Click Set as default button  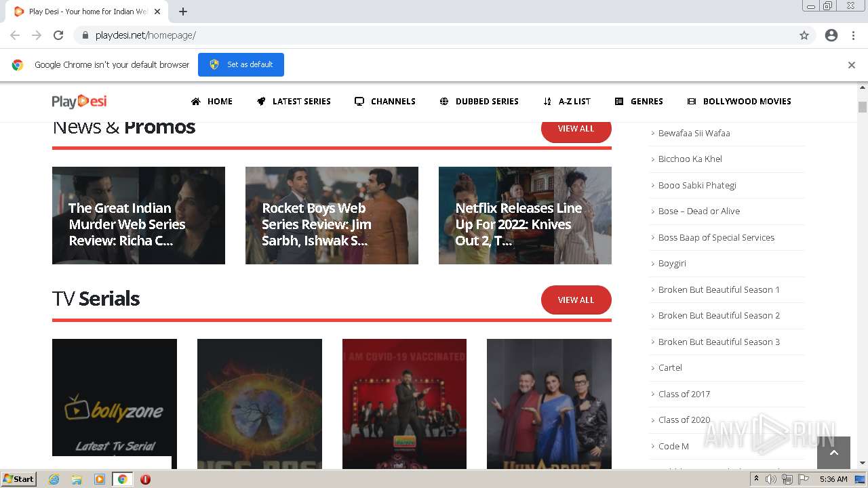point(241,64)
